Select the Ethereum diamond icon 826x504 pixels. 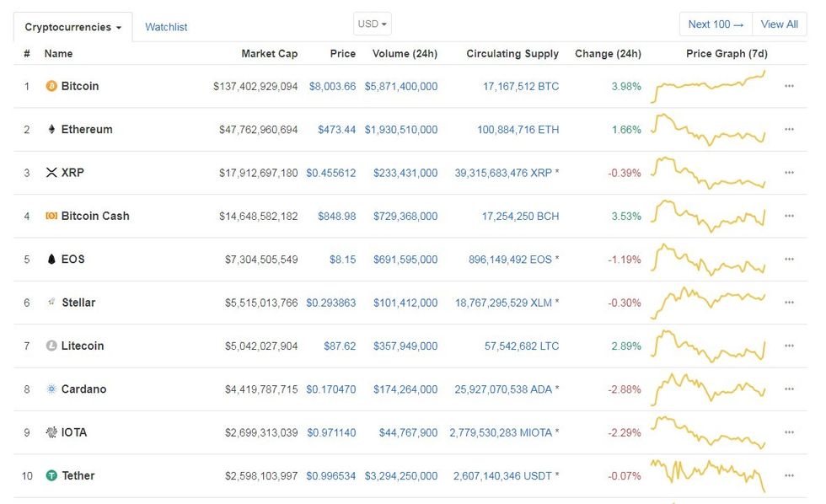click(x=51, y=129)
